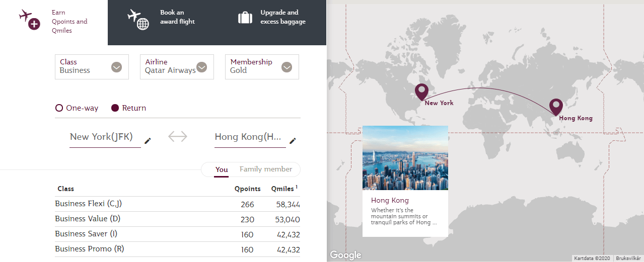The height and width of the screenshot is (262, 644).
Task: Edit origin with pencil icon next to New York(JFK)
Action: coord(148,141)
